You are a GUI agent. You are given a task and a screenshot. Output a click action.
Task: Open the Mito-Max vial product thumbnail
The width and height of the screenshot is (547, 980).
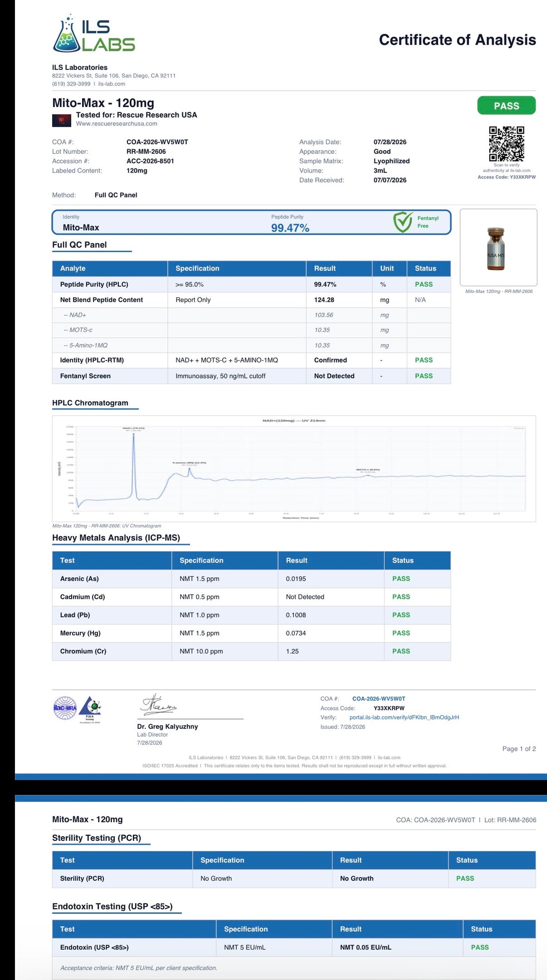[498, 247]
